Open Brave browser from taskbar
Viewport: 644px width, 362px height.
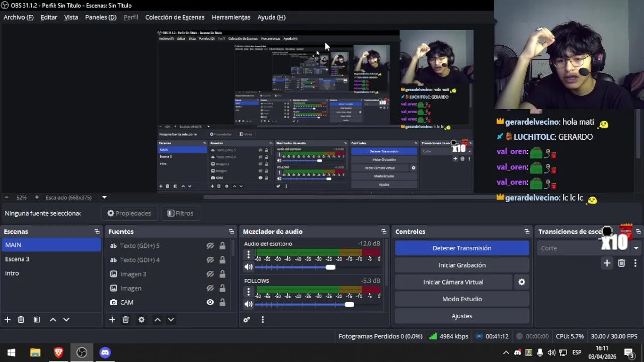tap(58, 352)
